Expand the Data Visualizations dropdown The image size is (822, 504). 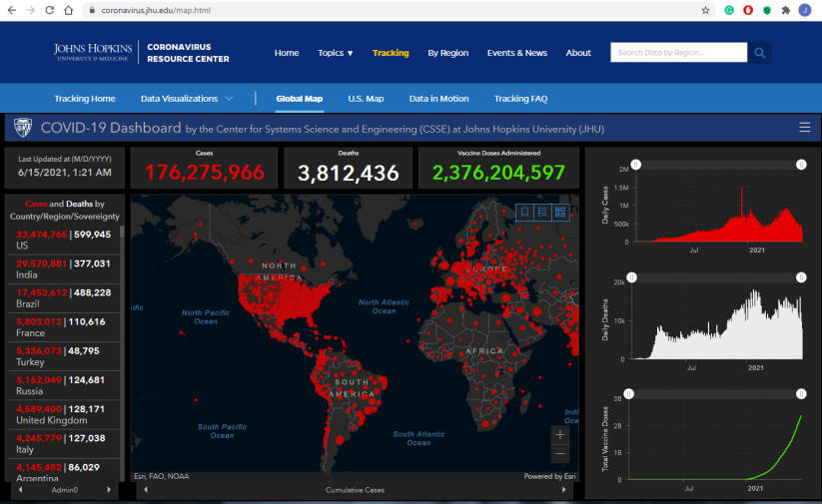187,99
